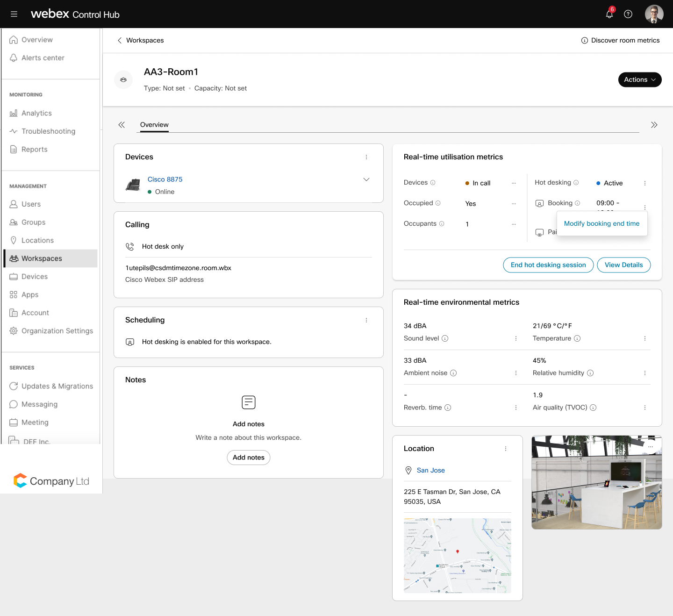Open the help question mark icon
The image size is (673, 616).
[628, 14]
